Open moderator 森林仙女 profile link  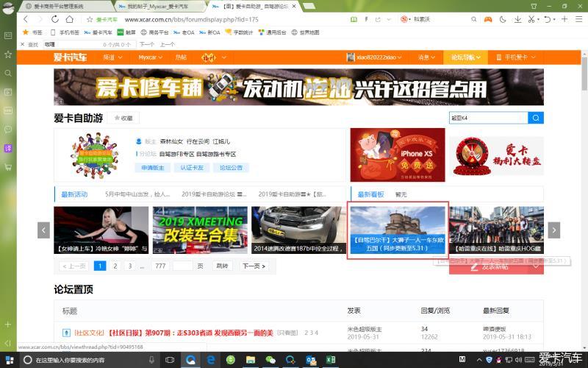tap(171, 141)
